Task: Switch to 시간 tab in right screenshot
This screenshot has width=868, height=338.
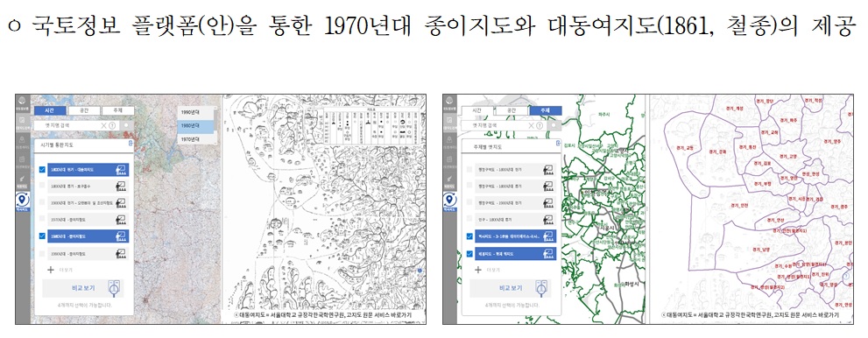Action: coord(476,110)
